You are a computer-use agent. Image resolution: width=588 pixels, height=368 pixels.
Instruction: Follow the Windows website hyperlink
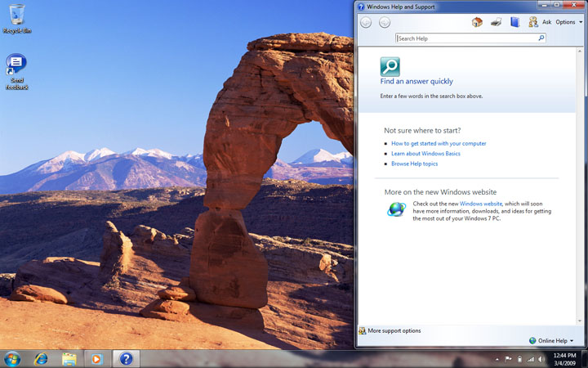(x=481, y=204)
